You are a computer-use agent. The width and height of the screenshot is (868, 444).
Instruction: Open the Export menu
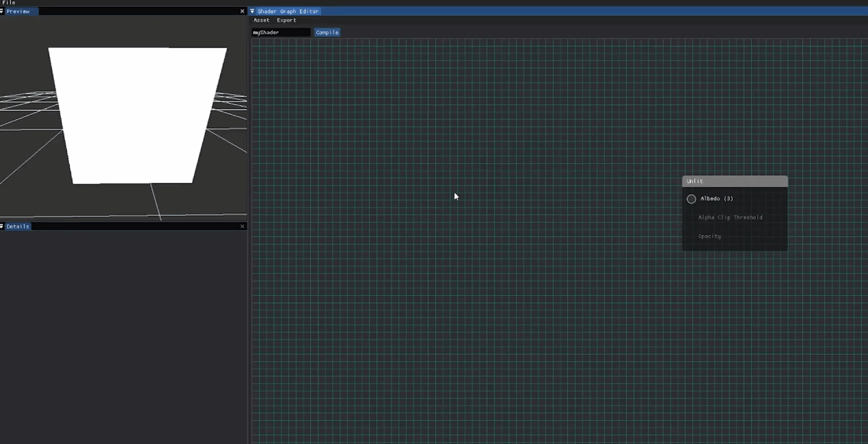tap(286, 20)
